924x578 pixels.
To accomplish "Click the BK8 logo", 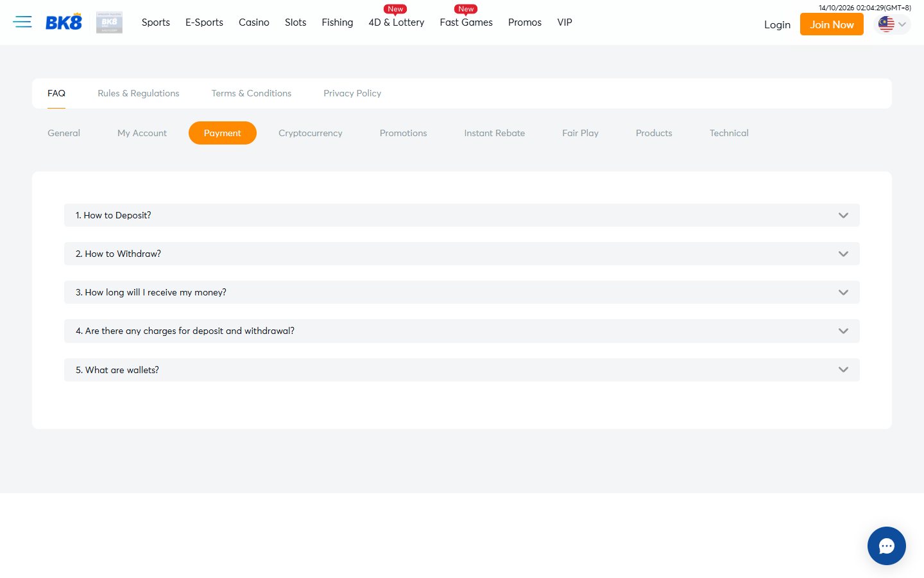I will click(64, 22).
